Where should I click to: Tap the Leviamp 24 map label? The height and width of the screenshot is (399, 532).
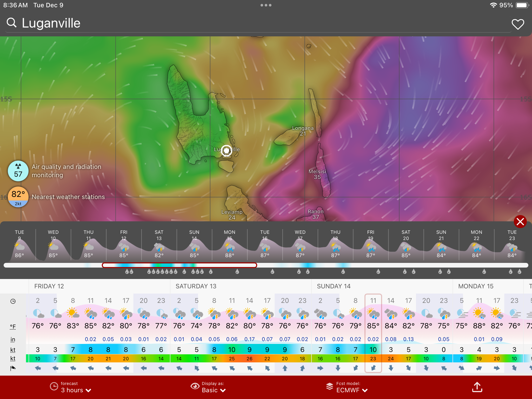coord(232,215)
